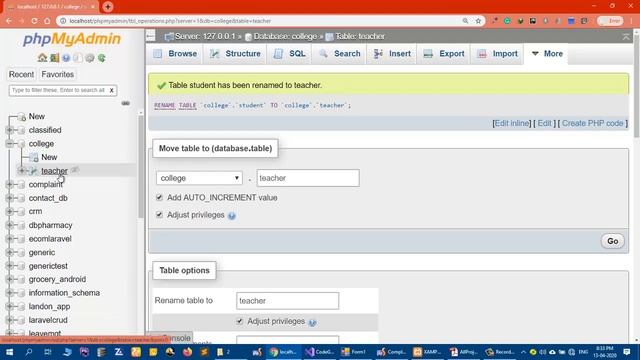This screenshot has width=640, height=360.
Task: Expand the dbpharmacy database node
Action: tap(9, 225)
